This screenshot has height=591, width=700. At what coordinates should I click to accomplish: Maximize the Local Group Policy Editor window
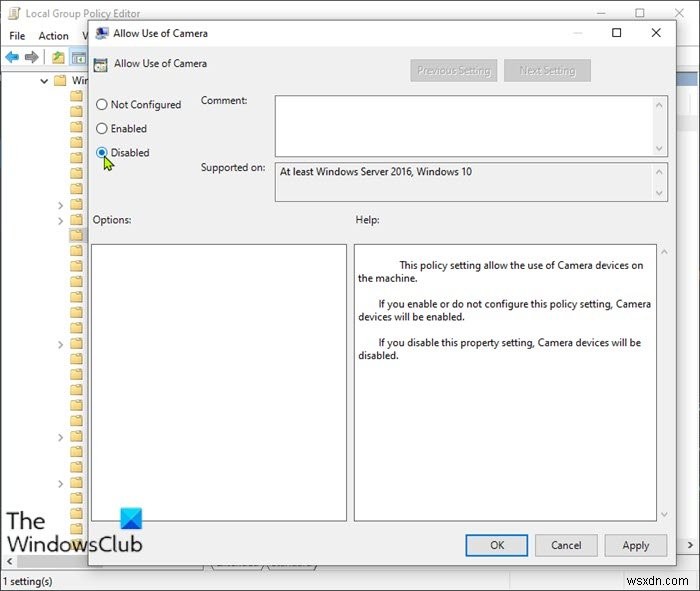pyautogui.click(x=639, y=13)
